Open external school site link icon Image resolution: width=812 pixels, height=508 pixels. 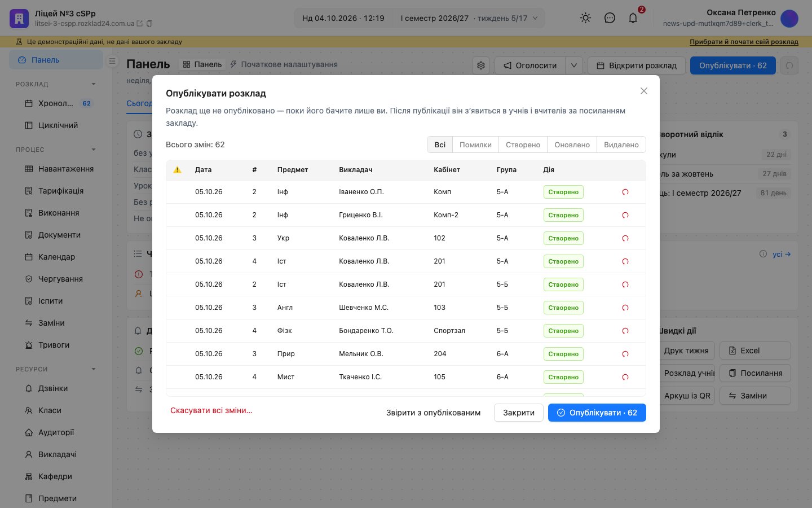click(x=140, y=24)
